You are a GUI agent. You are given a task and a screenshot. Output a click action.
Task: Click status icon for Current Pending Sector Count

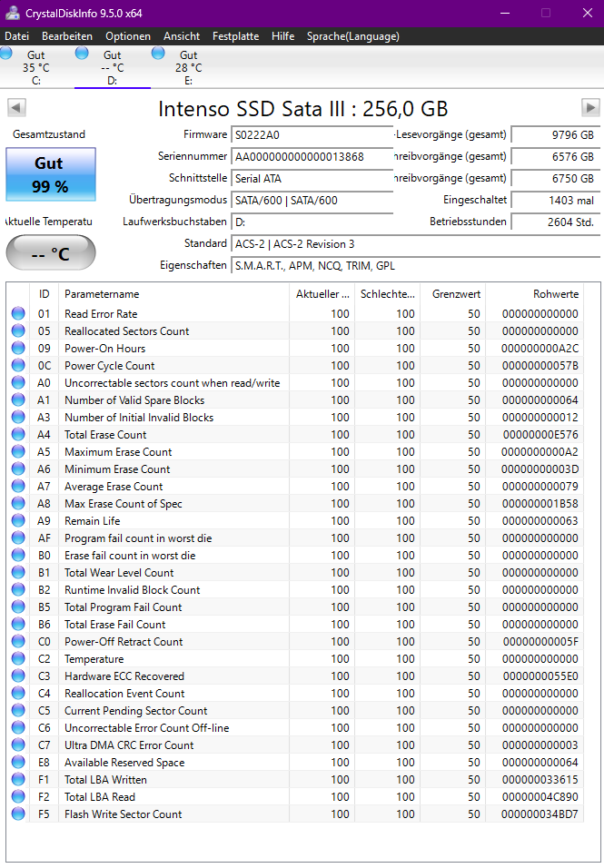18,710
